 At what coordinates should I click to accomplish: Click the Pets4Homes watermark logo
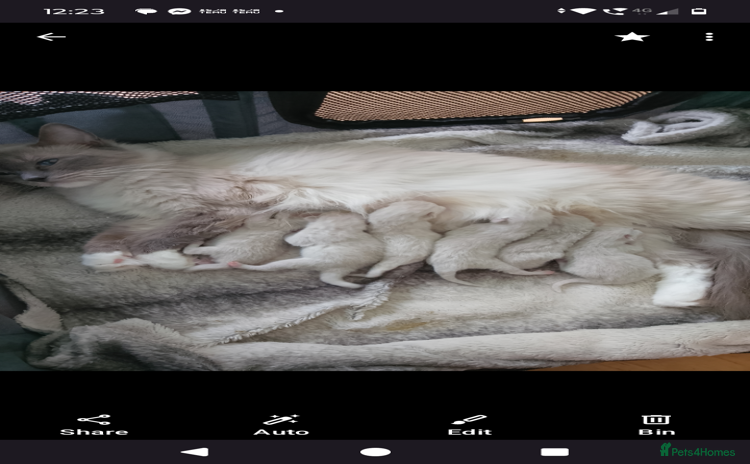697,451
